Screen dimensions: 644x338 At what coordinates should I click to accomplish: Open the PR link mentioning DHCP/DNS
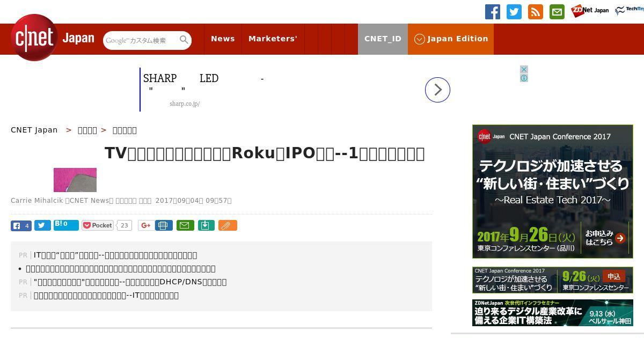pyautogui.click(x=130, y=282)
